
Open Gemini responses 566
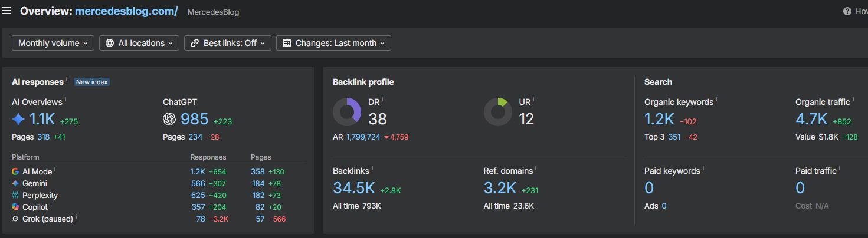(x=198, y=183)
